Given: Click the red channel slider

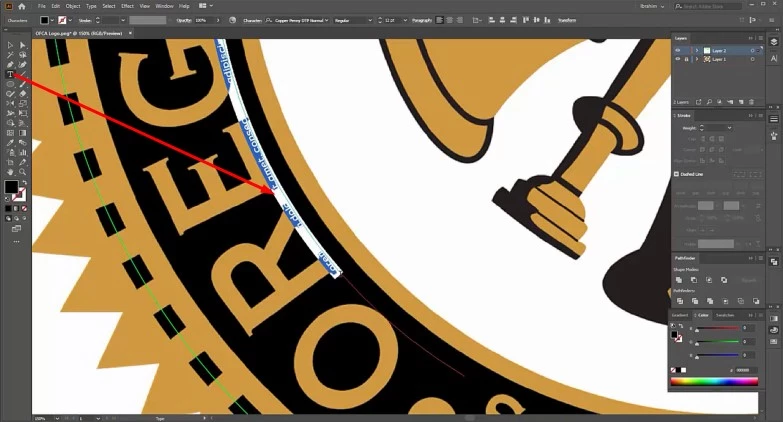Looking at the screenshot, I should click(x=717, y=329).
